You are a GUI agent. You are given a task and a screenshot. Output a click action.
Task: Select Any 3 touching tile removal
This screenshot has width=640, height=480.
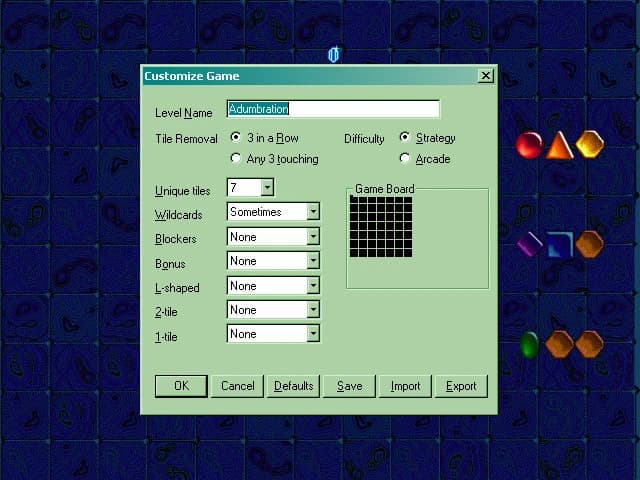[236, 159]
